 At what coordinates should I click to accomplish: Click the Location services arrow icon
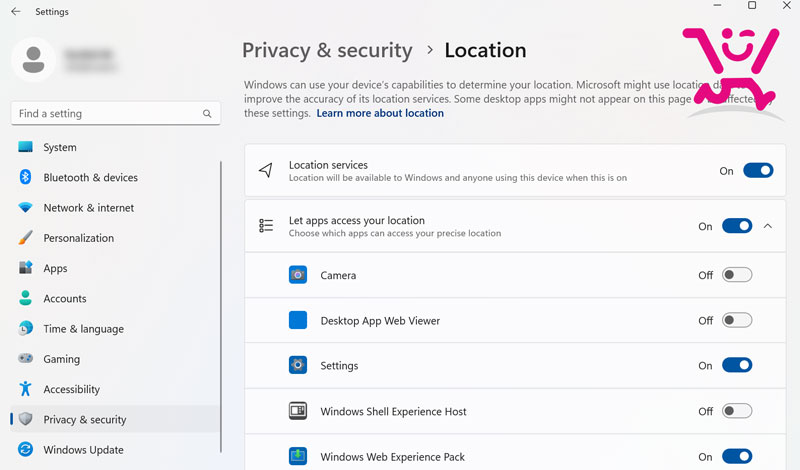[266, 170]
